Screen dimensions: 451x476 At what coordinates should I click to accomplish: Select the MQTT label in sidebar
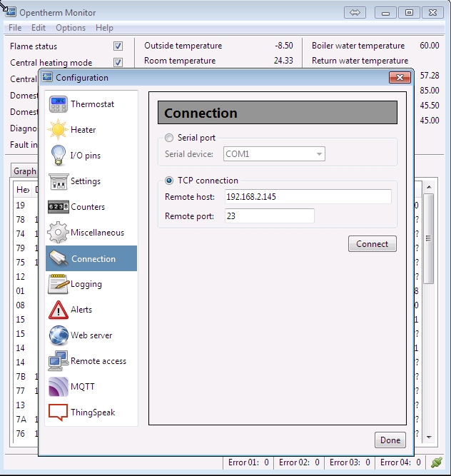[83, 387]
